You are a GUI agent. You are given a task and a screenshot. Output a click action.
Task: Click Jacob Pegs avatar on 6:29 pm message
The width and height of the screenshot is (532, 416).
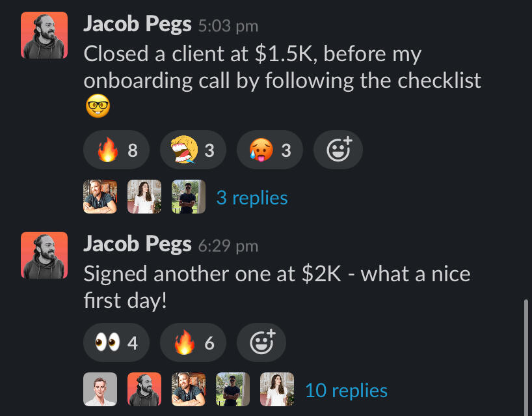(x=44, y=255)
